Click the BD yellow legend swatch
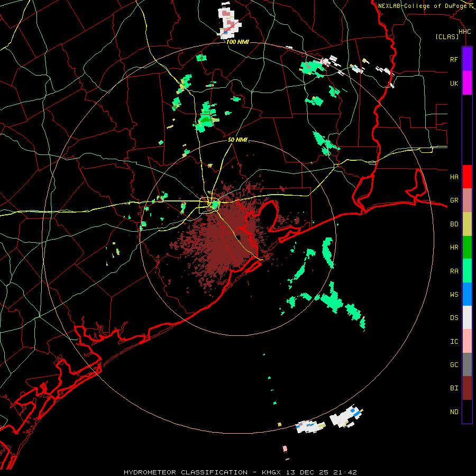This screenshot has height=476, width=476. click(x=467, y=224)
